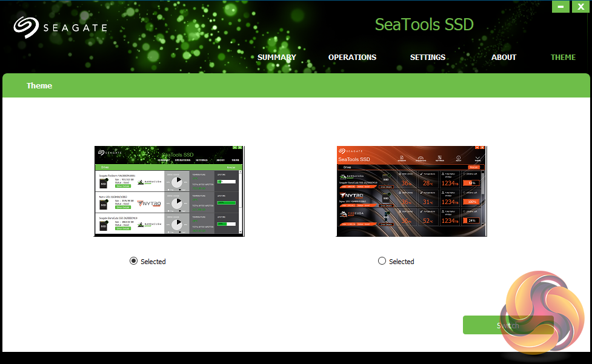
Task: Click the Switch button
Action: (508, 325)
